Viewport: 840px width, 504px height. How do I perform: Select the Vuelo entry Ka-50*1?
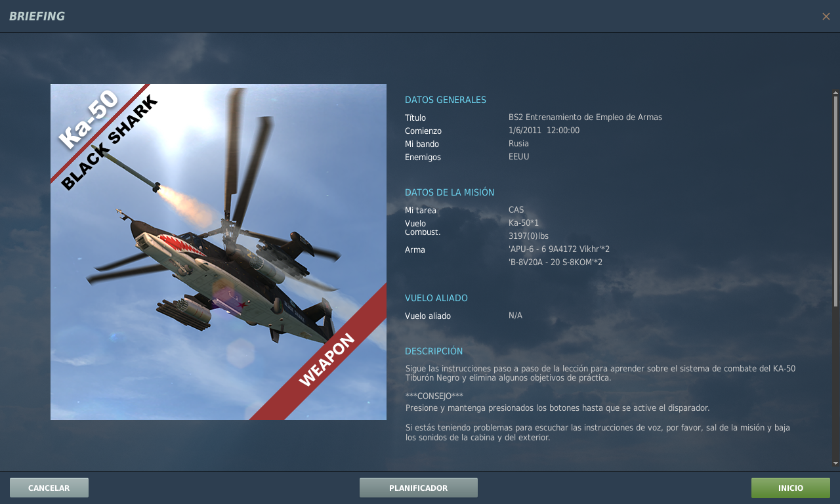click(x=523, y=222)
